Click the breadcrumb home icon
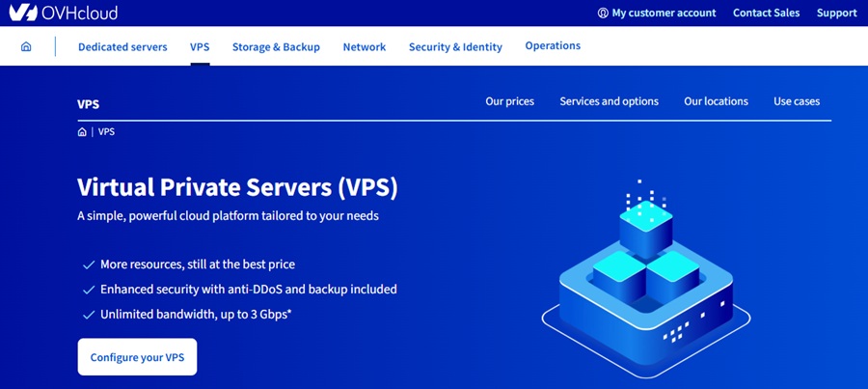The width and height of the screenshot is (868, 389). click(x=82, y=132)
